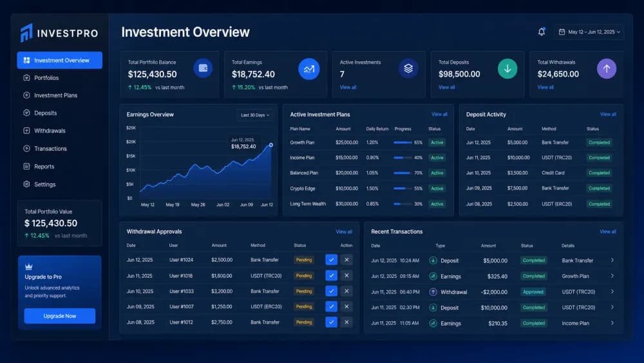Click earnings icon for $210.35 transaction
The width and height of the screenshot is (644, 363).
(x=433, y=323)
